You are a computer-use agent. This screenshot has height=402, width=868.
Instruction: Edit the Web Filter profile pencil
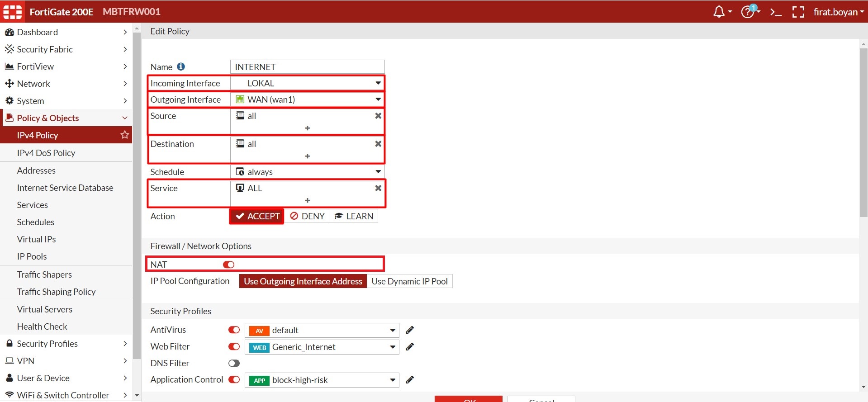tap(410, 347)
